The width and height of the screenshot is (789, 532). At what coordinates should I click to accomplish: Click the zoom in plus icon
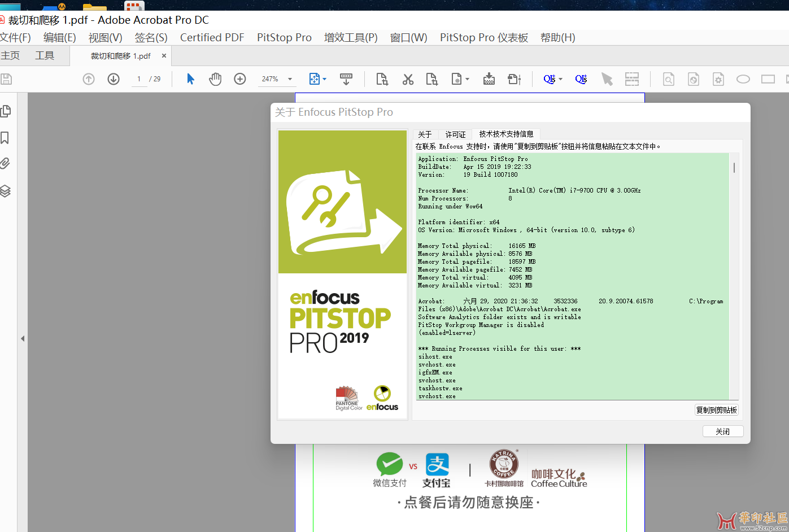pos(240,79)
